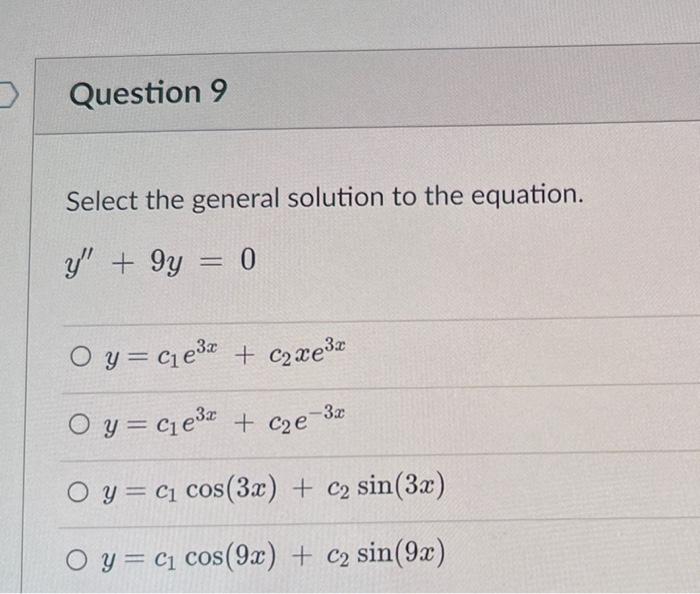Select the radio button for c₁e^3x + c₂xe^3x
Image resolution: width=700 pixels, height=594 pixels.
(81, 357)
